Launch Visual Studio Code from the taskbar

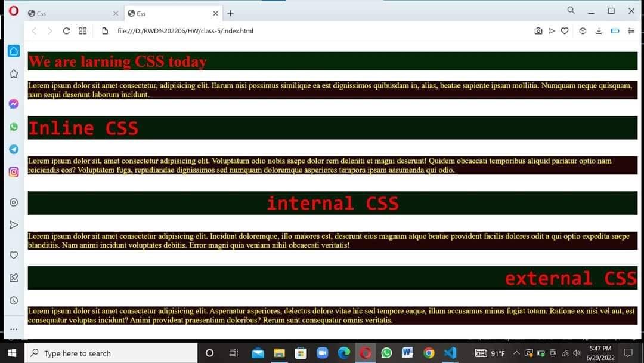coord(450,353)
